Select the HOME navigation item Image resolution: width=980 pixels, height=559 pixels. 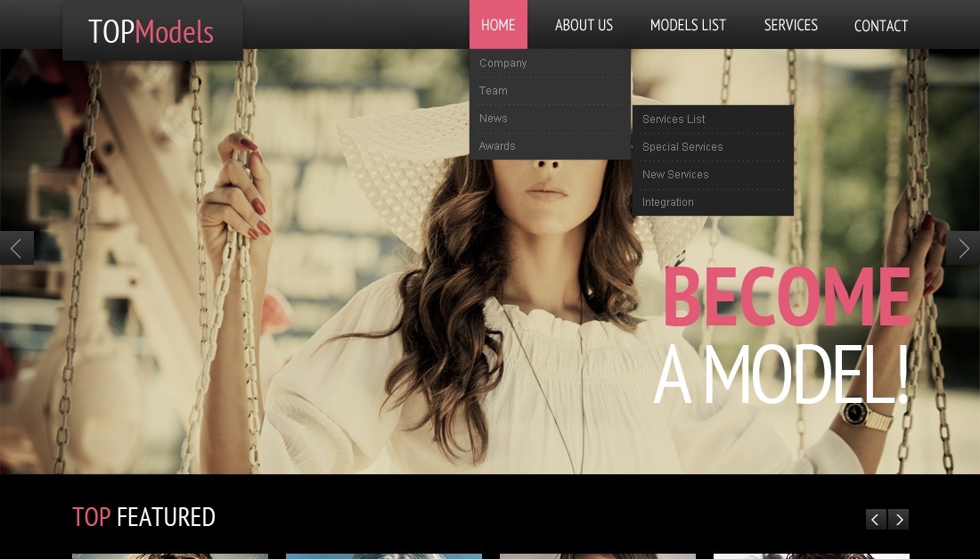[x=498, y=25]
